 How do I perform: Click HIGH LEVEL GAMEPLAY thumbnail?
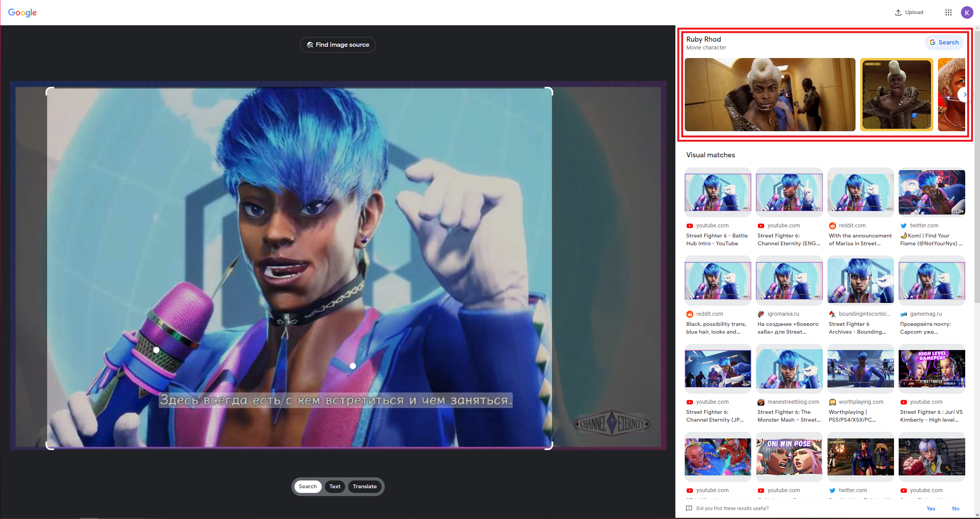pos(932,368)
